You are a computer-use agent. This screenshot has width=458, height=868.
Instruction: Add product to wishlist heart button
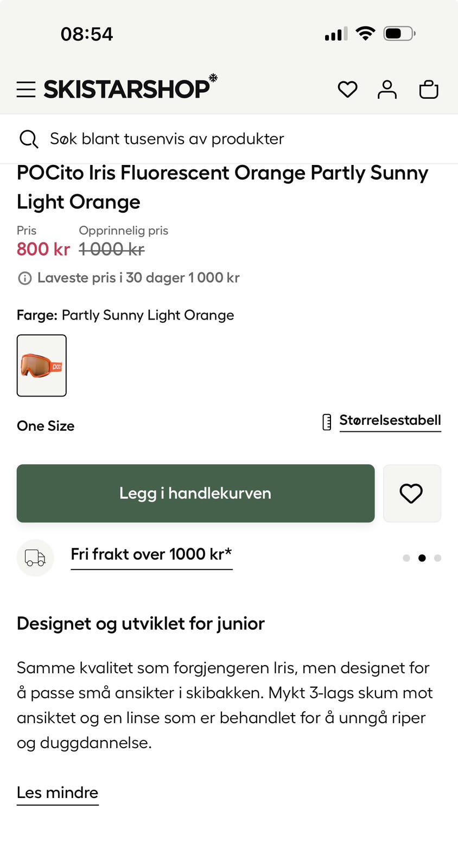(x=411, y=493)
